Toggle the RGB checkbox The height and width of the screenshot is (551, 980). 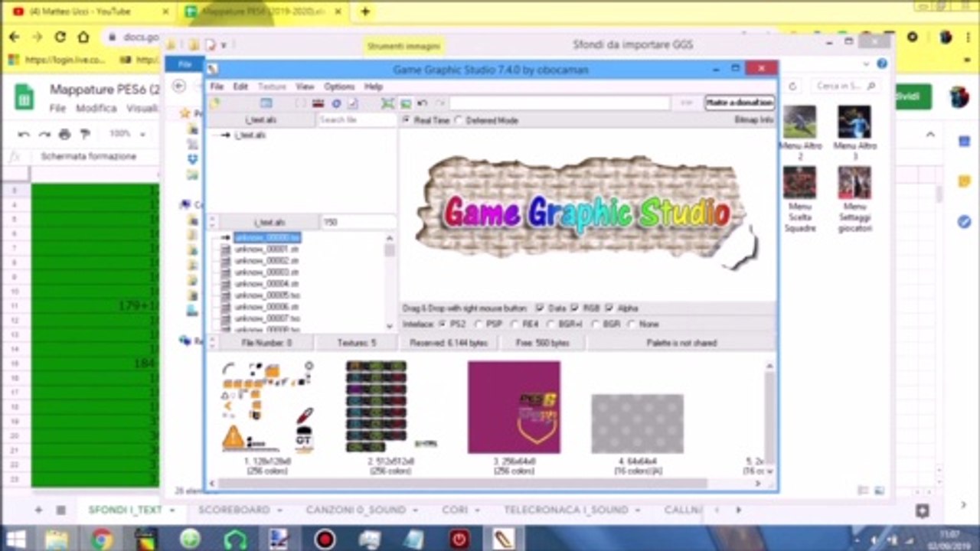click(574, 308)
